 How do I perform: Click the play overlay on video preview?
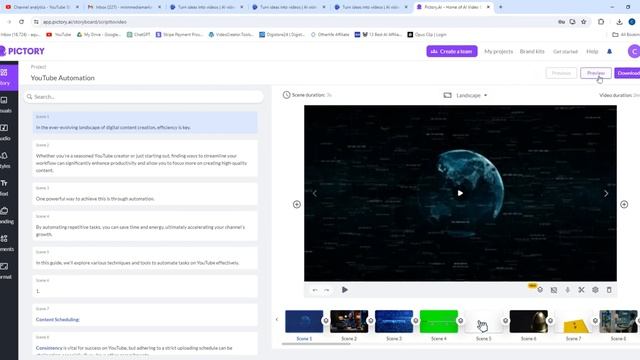tap(460, 193)
